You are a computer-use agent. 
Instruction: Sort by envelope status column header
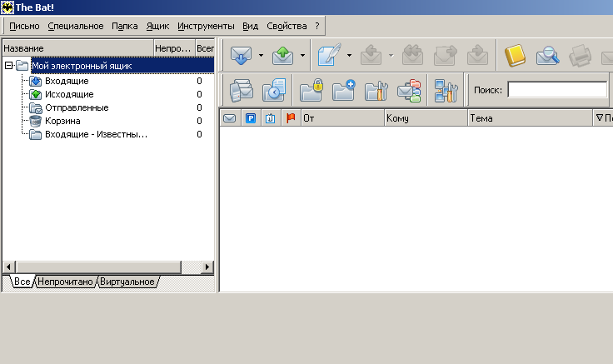pos(230,118)
